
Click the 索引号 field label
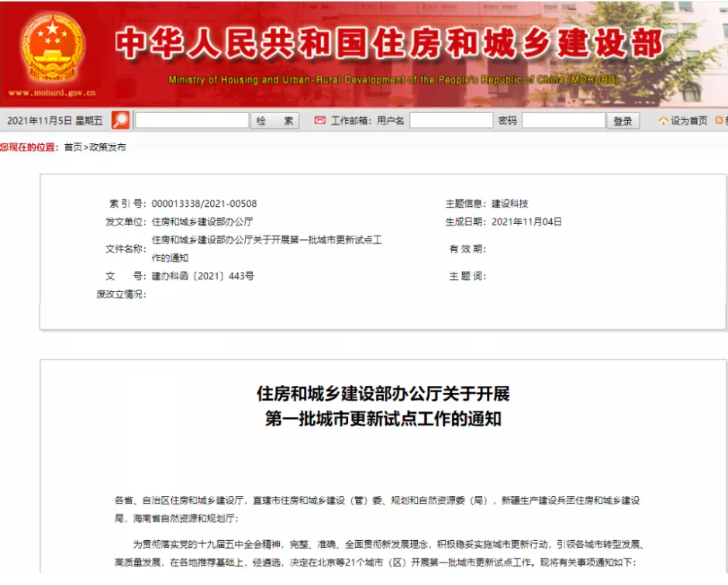128,204
